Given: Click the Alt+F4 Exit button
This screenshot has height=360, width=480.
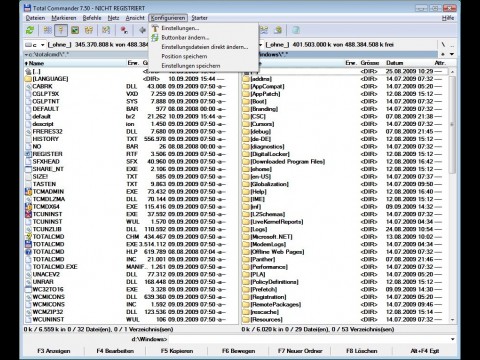Looking at the screenshot, I should tap(425, 351).
